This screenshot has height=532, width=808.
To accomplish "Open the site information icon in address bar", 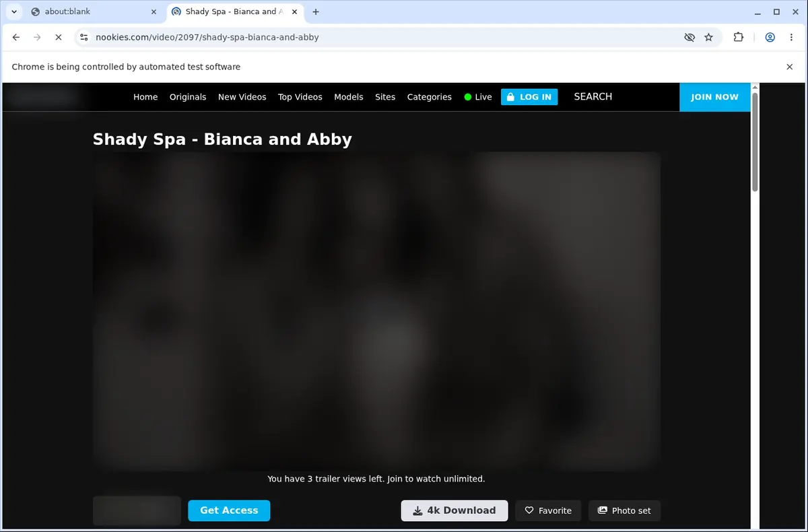I will coord(83,38).
